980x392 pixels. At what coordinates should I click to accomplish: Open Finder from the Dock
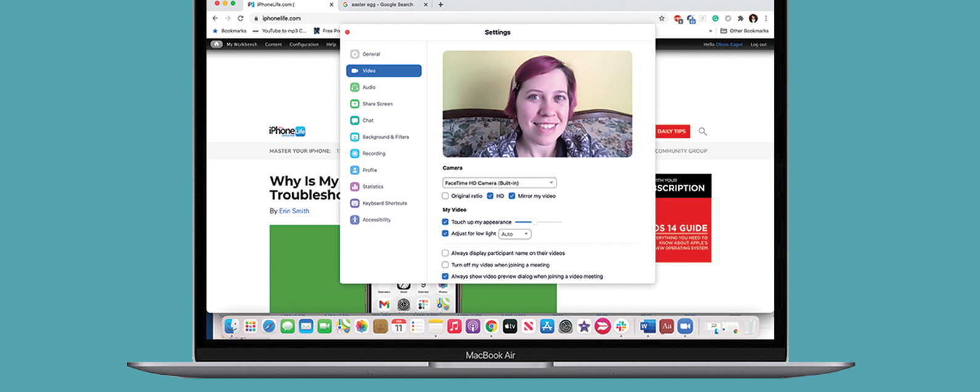click(231, 327)
